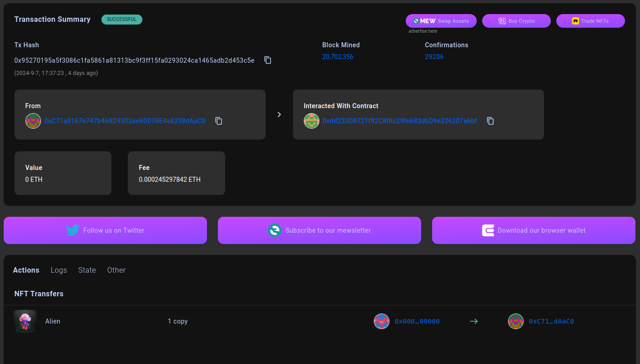Open the recipient address 0xC71…dAaC0
The image size is (640, 364).
[551, 321]
